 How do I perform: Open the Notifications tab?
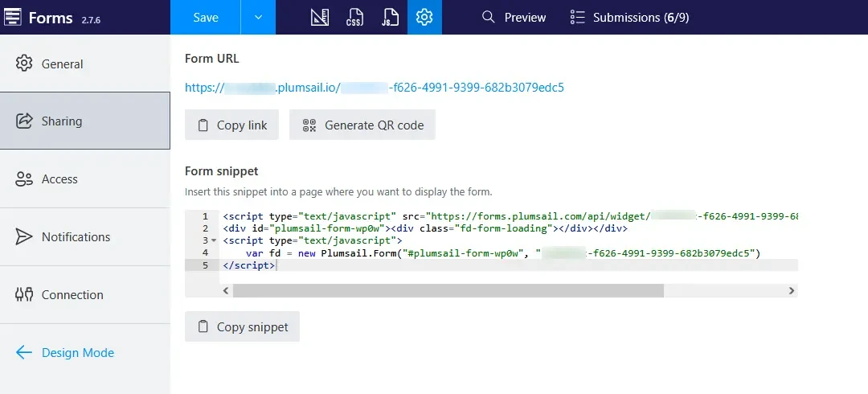[84, 236]
